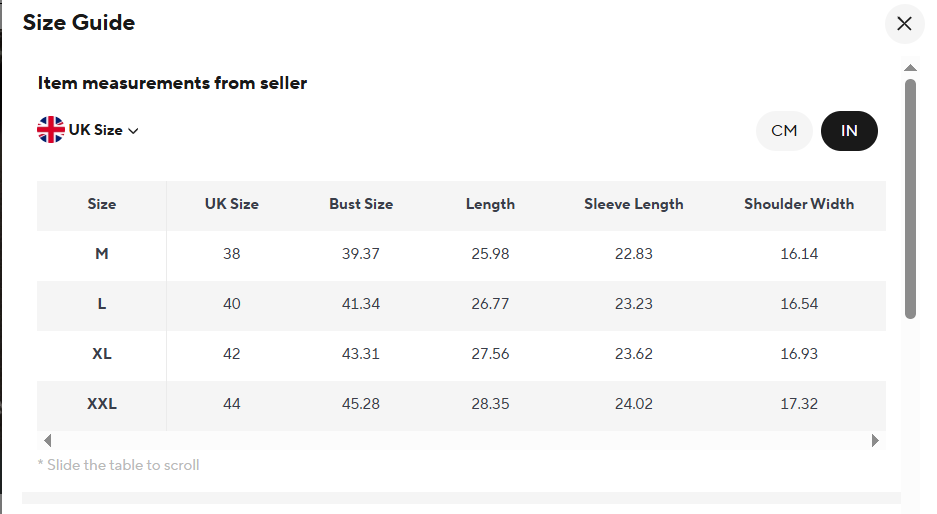Image resolution: width=937 pixels, height=514 pixels.
Task: Click the 39.37 bust value for M
Action: 361,254
